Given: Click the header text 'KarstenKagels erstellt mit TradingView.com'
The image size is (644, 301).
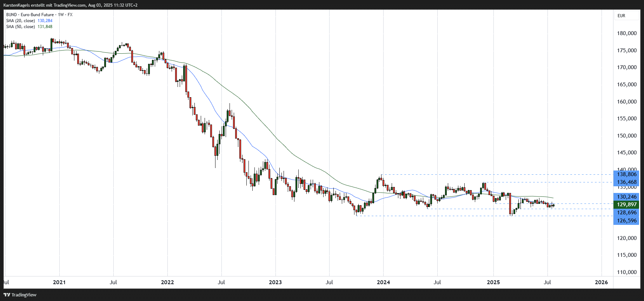Looking at the screenshot, I should (44, 5).
